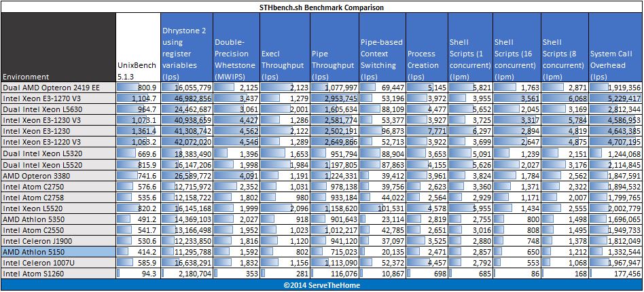Click the 'Intel Atom C2758' row label
644x292 pixels.
(58, 198)
